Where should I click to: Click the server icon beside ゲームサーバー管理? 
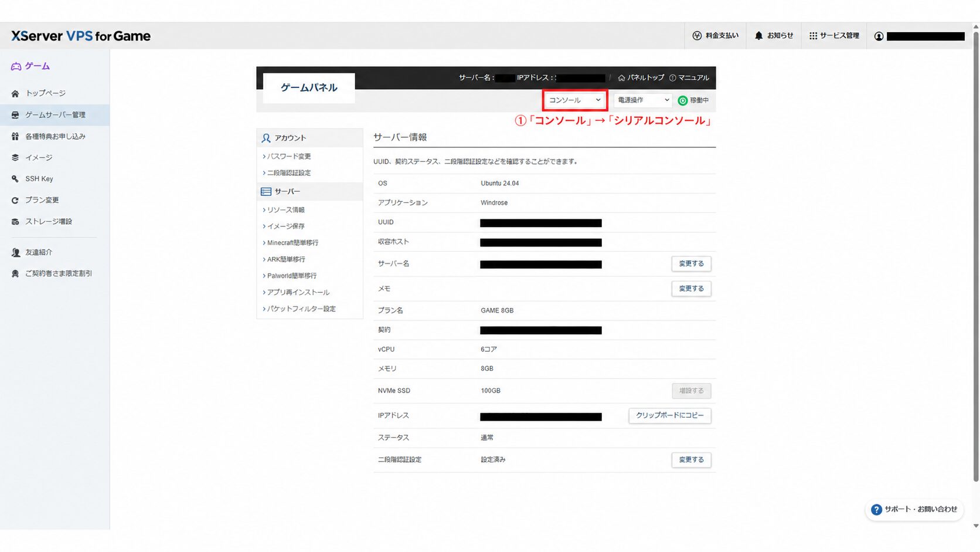tap(15, 115)
